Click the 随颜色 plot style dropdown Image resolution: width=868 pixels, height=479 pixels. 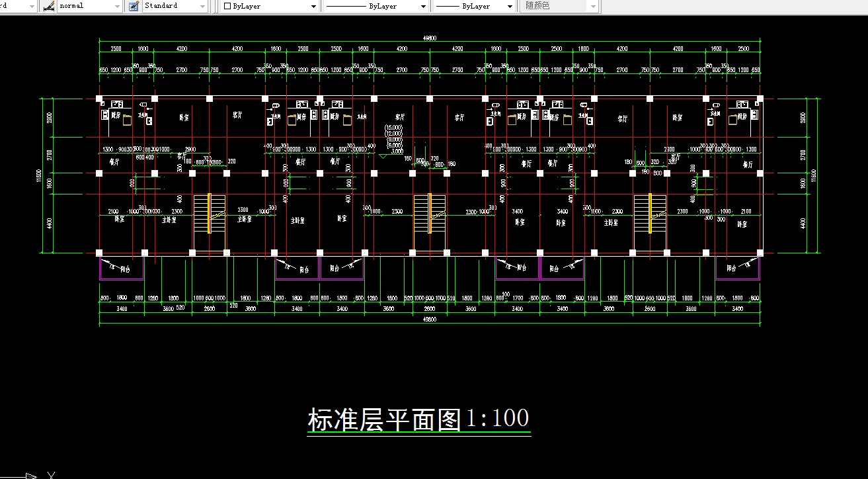point(559,6)
